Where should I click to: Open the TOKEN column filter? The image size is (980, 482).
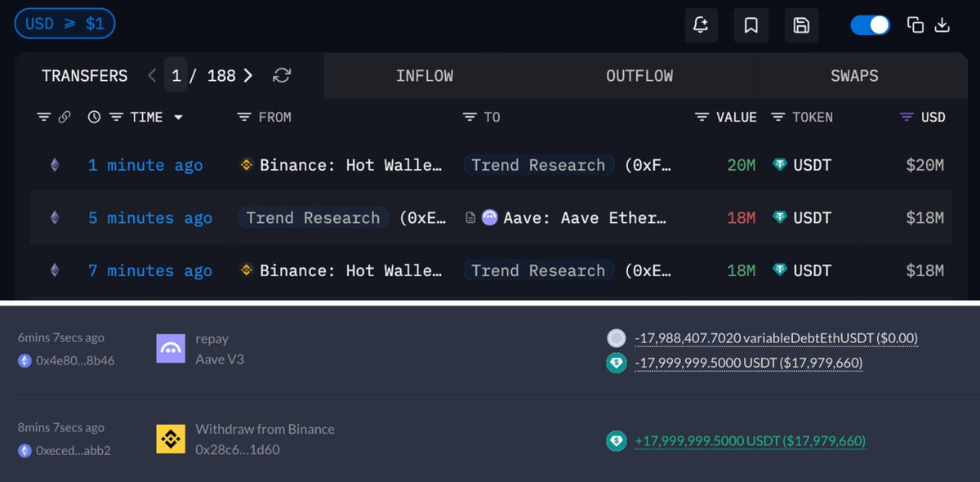click(x=777, y=118)
